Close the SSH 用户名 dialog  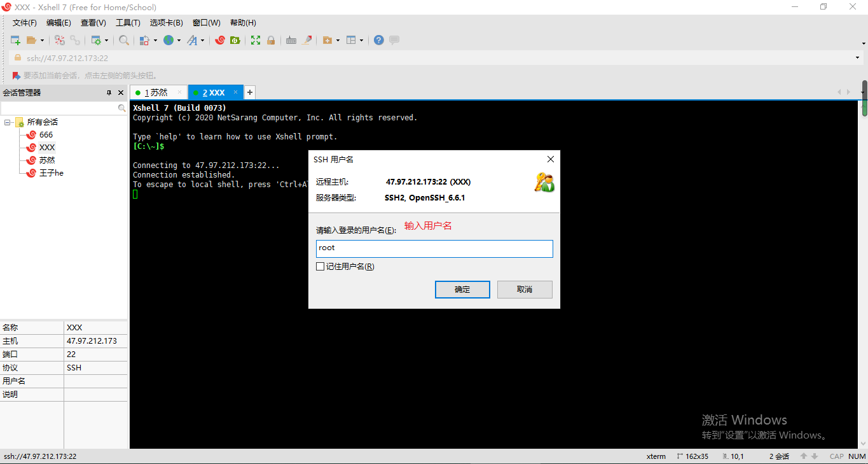[x=551, y=159]
